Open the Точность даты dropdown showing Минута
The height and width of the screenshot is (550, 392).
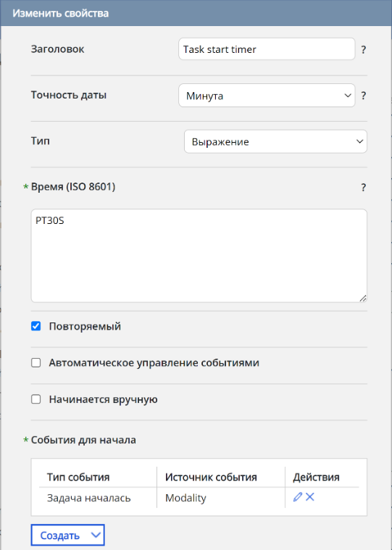click(x=267, y=96)
